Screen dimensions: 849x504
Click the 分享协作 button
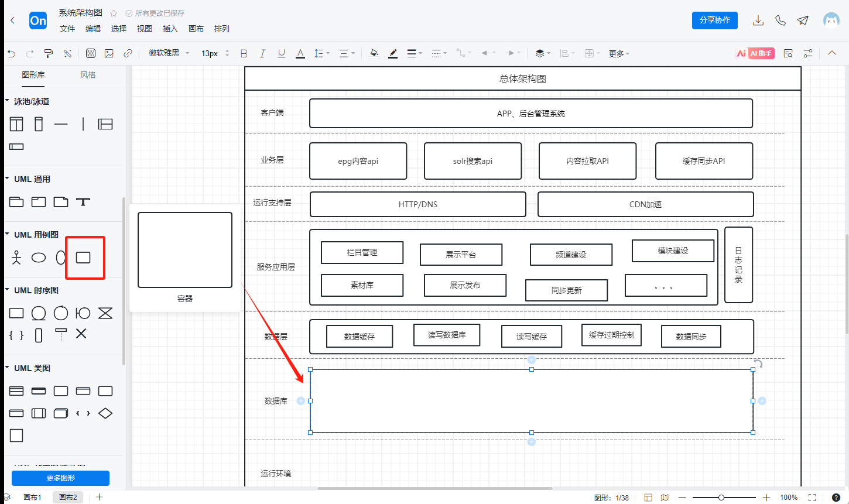coord(715,20)
